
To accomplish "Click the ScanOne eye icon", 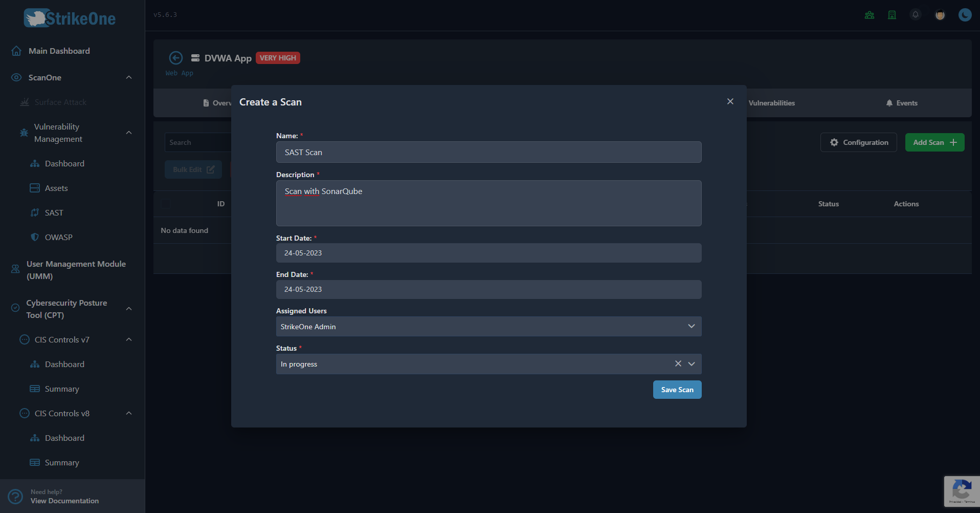I will pos(15,77).
